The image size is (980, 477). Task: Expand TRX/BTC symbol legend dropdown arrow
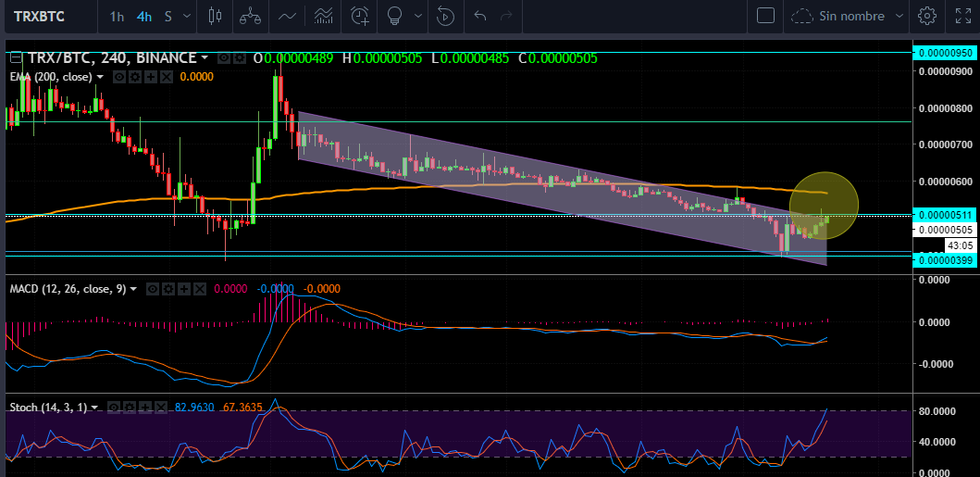pos(205,58)
